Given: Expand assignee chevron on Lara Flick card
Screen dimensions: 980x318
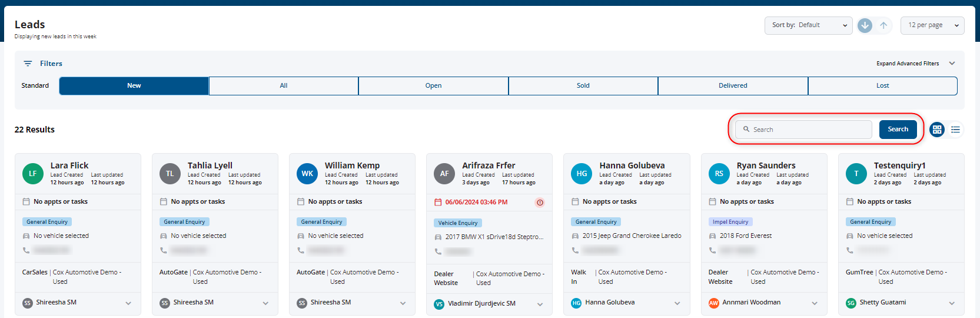Looking at the screenshot, I should click(128, 303).
